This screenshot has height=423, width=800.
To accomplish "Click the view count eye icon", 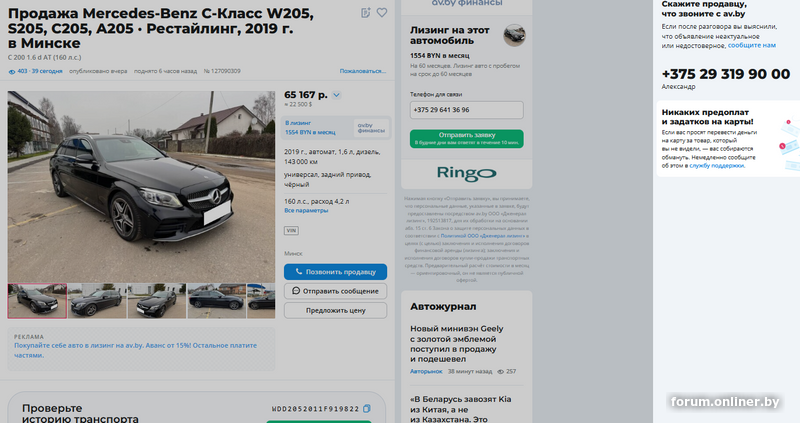I will click(12, 72).
